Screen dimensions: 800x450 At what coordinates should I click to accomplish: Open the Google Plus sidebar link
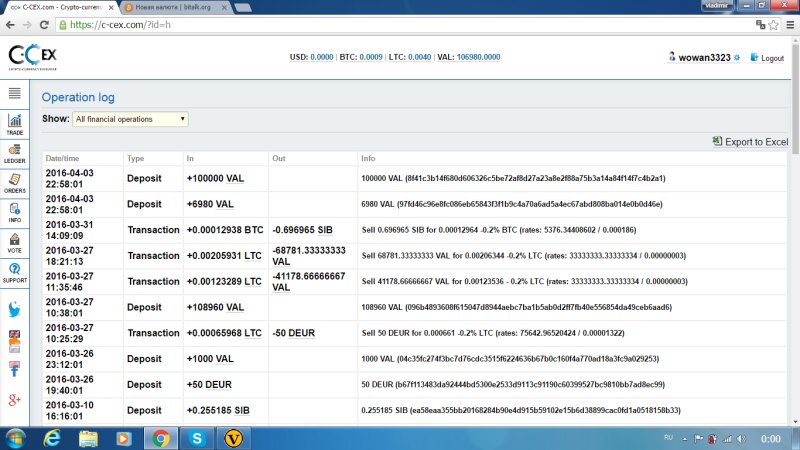point(15,400)
